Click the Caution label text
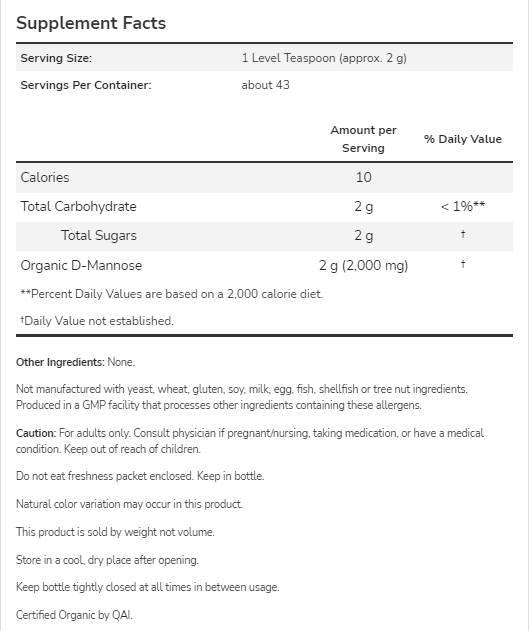Viewport: 529px width, 631px height. 36,433
